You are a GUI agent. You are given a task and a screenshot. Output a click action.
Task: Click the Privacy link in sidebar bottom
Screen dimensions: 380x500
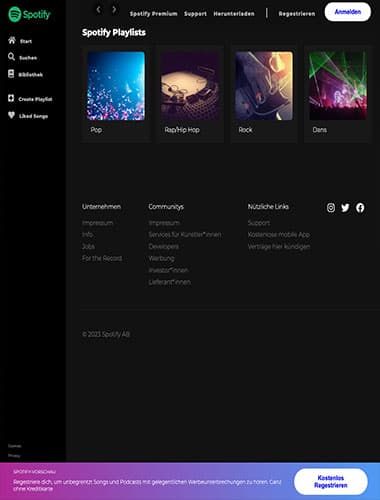click(x=14, y=455)
